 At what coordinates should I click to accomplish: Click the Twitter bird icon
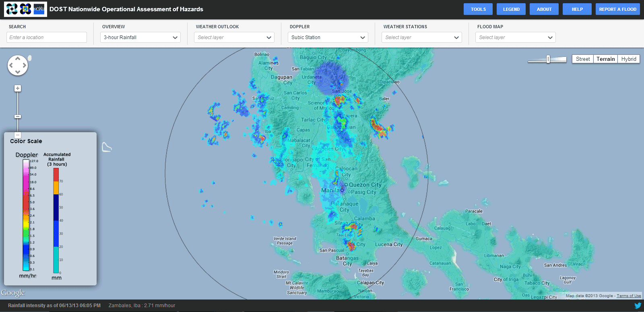638,306
